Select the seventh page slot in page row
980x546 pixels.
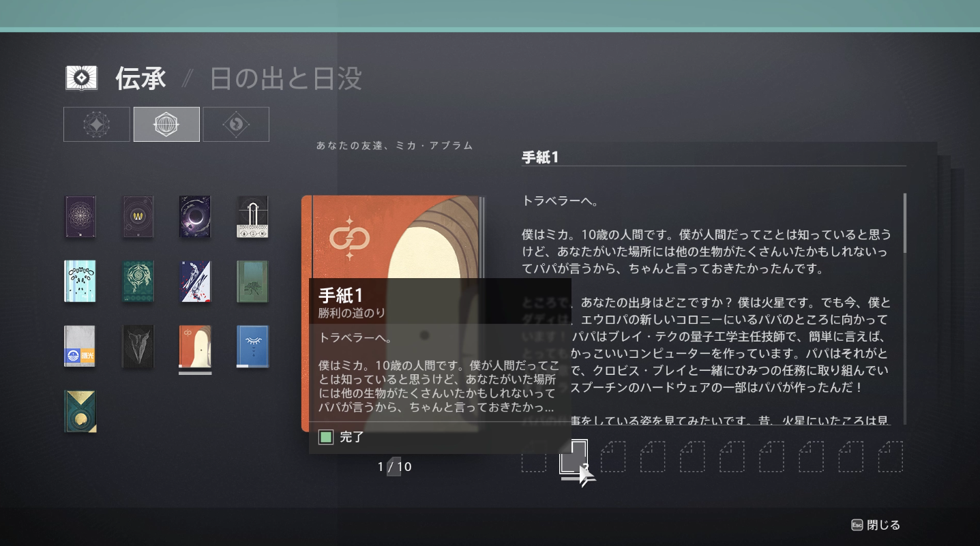771,457
